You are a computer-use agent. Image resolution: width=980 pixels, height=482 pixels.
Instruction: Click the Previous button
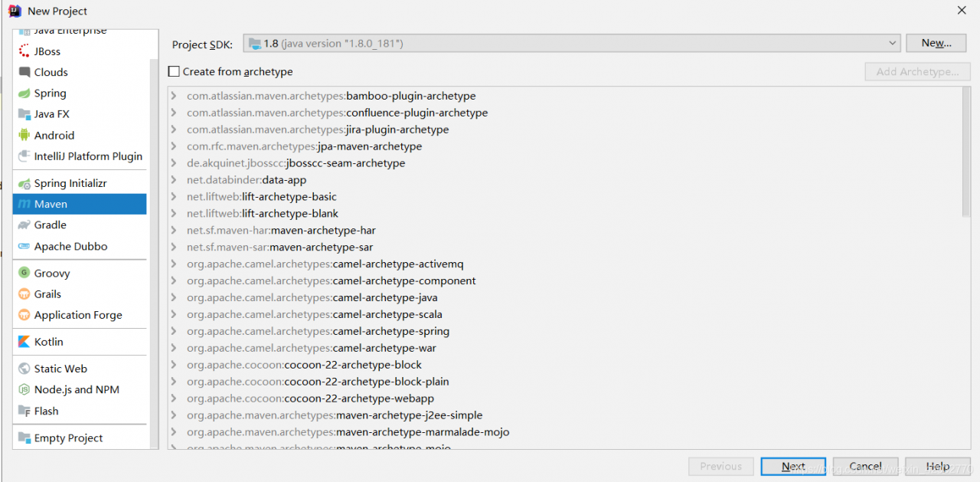[720, 466]
